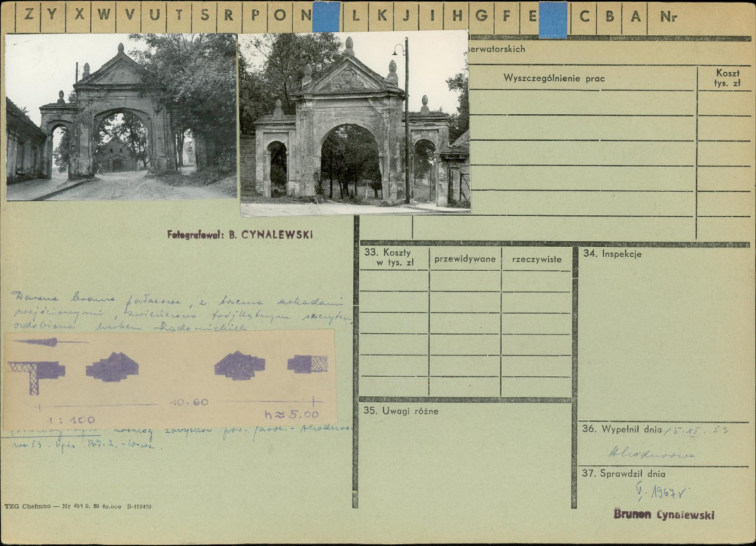The width and height of the screenshot is (756, 546).
Task: Click the 36. Wypełnił dnia date entry
Action: [x=696, y=430]
